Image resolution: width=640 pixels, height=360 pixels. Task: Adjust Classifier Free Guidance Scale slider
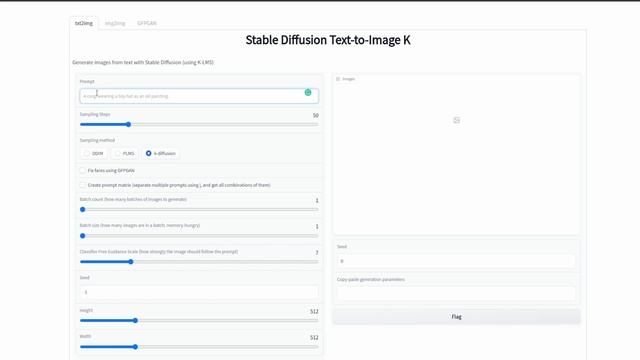pos(199,262)
